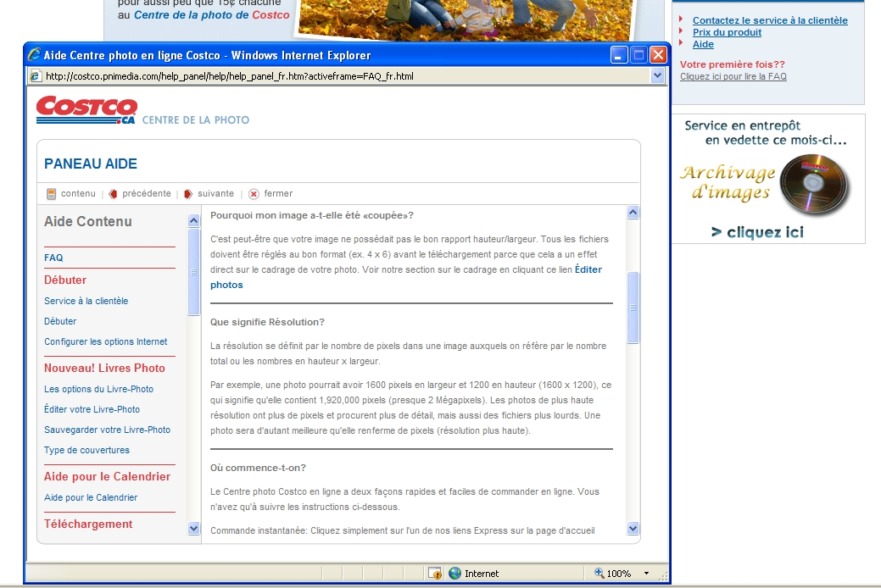
Task: Click the Internet zone globe icon
Action: coord(454,574)
